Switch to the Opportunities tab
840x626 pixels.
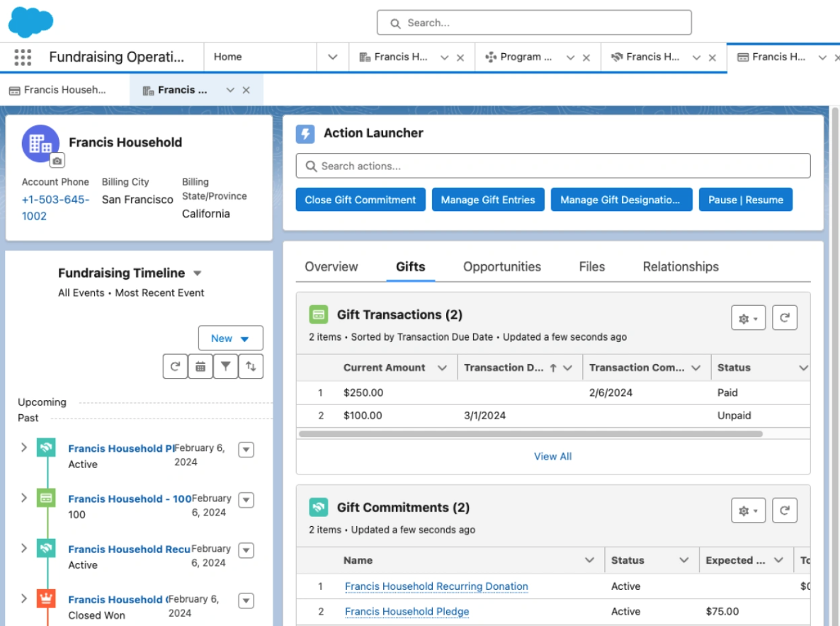point(502,267)
